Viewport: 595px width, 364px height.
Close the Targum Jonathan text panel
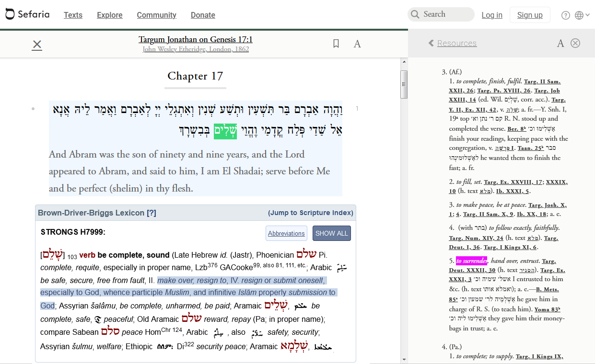37,45
